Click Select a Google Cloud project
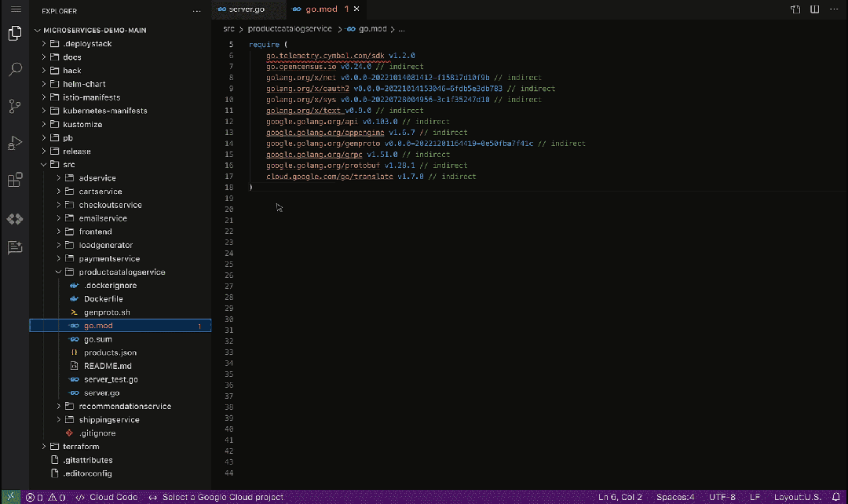Screen dimensions: 848x504 point(217,498)
